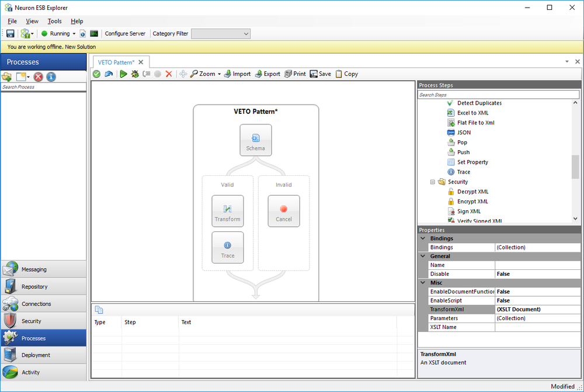
Task: Select the Transform step in Valid branch
Action: 228,211
